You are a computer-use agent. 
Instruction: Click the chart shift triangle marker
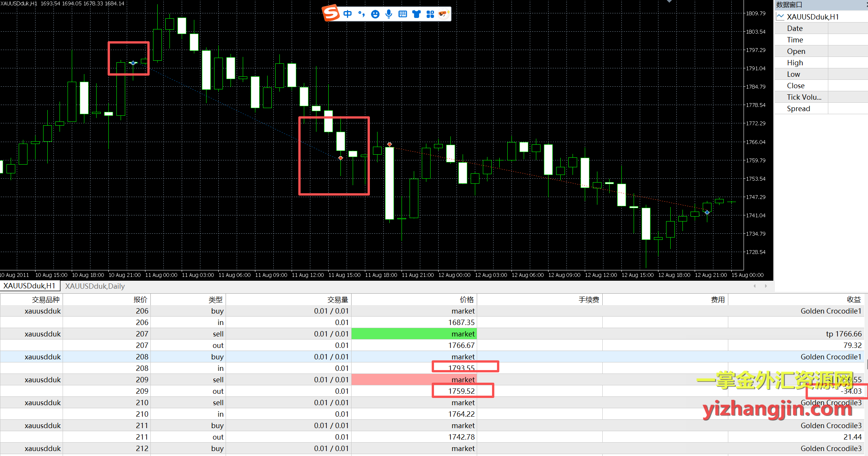coord(669,2)
